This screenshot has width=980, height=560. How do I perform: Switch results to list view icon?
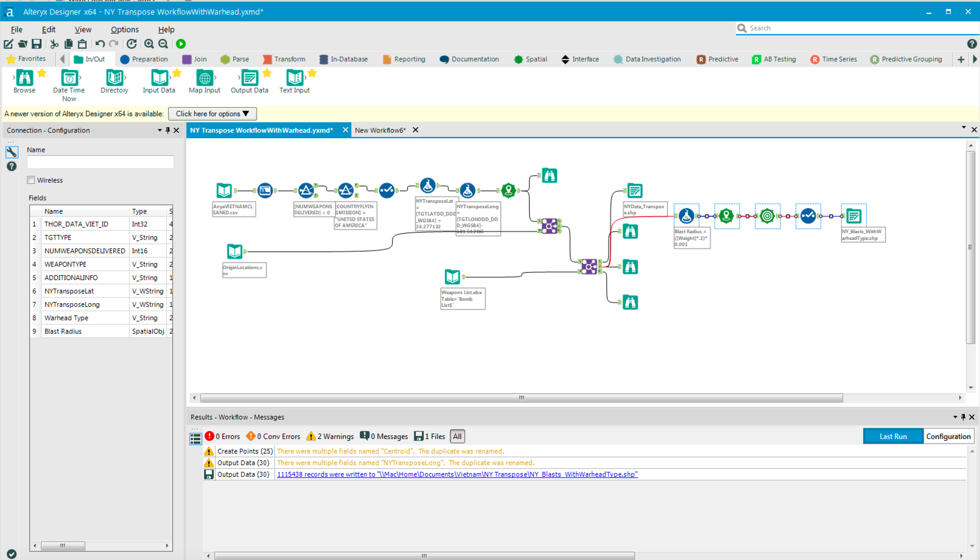[x=196, y=438]
